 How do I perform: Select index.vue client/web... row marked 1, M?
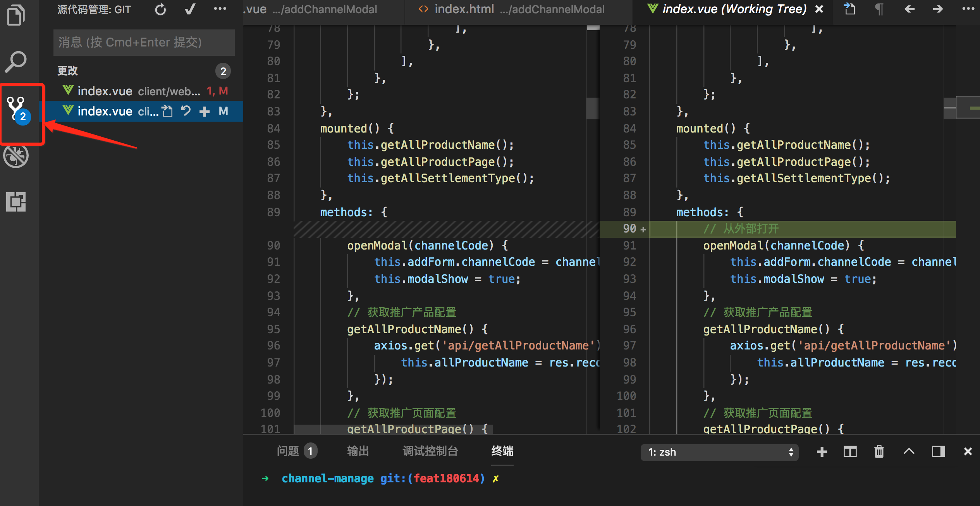click(x=141, y=91)
